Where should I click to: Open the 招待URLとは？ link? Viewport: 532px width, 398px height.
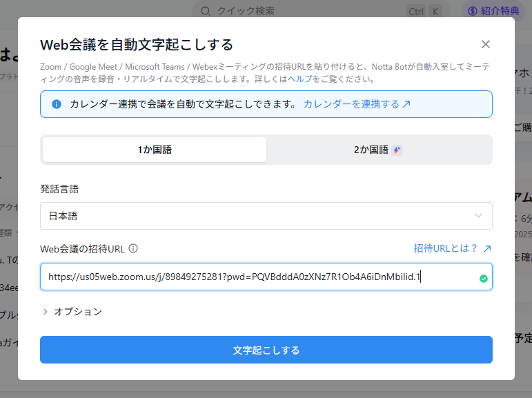click(x=446, y=248)
